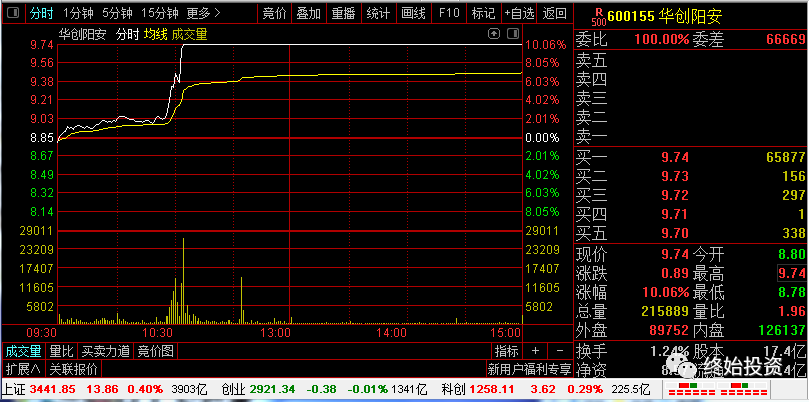Select the 成交量 tab below the chart
Image resolution: width=809 pixels, height=402 pixels.
point(23,351)
